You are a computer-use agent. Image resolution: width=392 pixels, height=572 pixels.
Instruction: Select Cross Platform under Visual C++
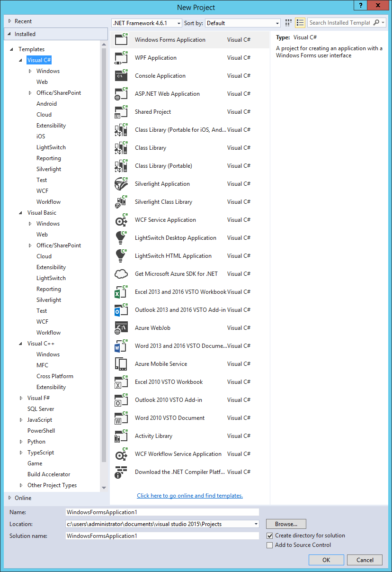pyautogui.click(x=55, y=376)
